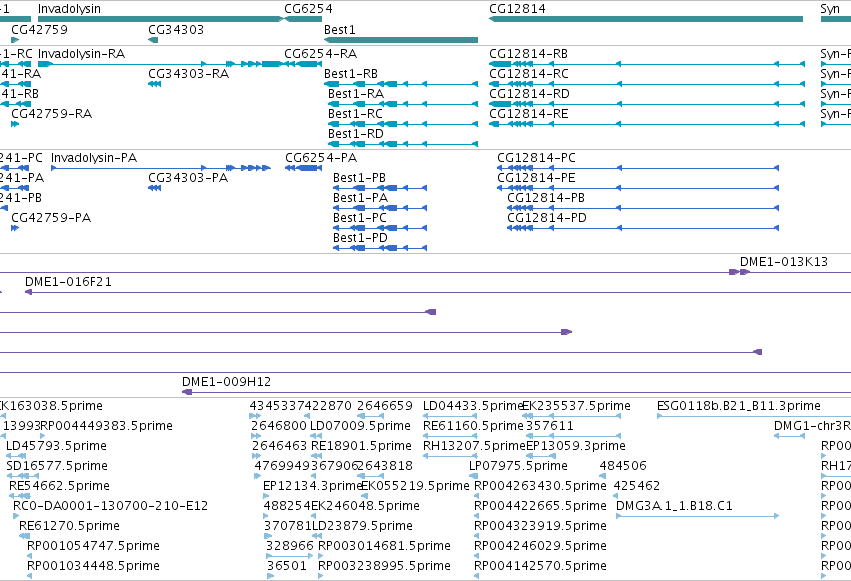Select the CG12814-RE transcript label
The width and height of the screenshot is (851, 581).
click(529, 114)
